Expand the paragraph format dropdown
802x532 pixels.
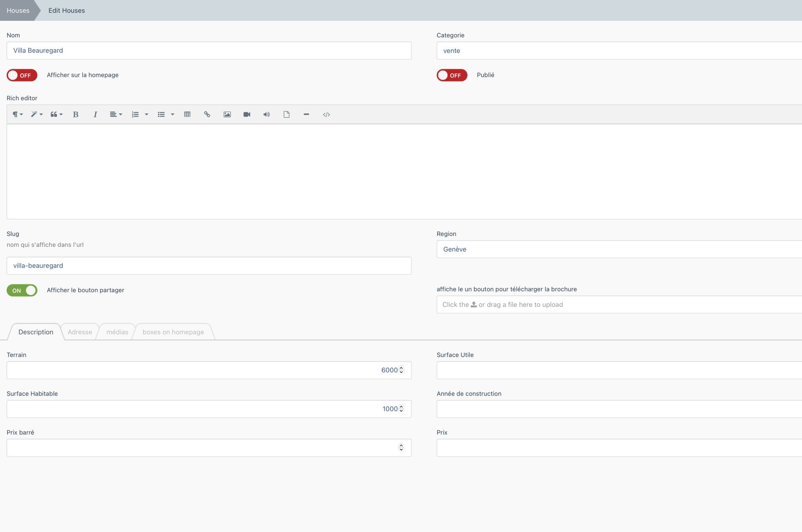tap(18, 114)
